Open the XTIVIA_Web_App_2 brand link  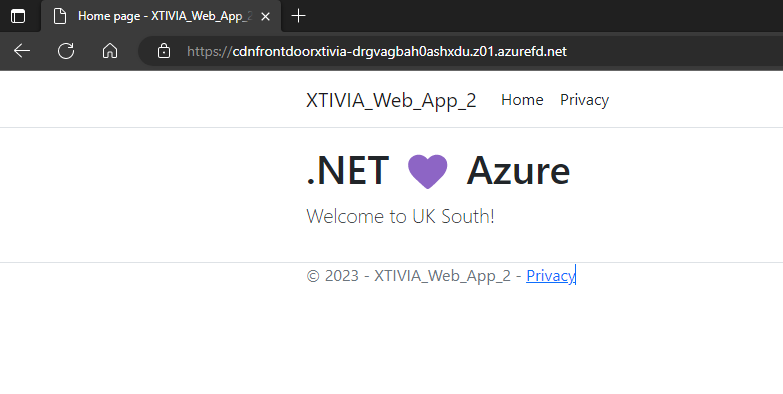tap(391, 100)
